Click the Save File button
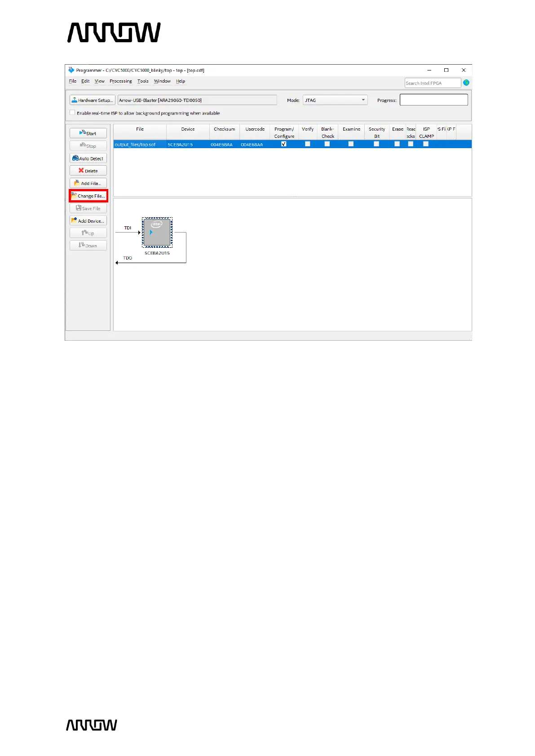 tap(88, 208)
